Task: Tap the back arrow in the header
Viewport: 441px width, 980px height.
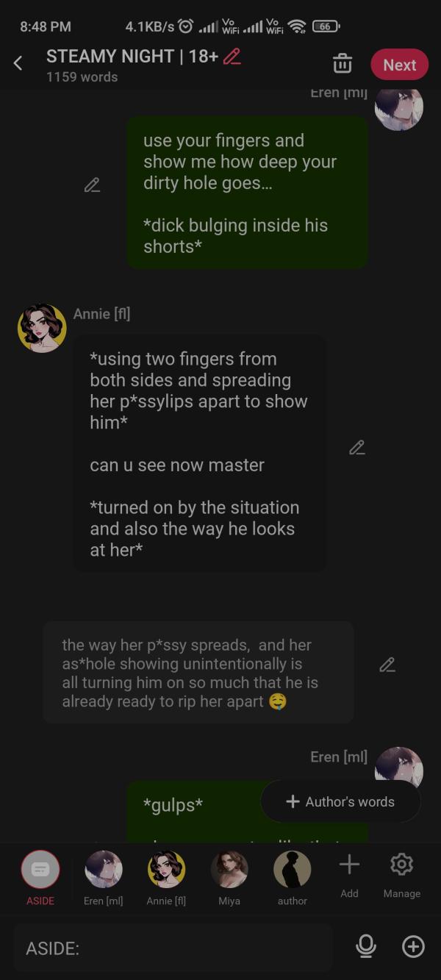Action: (18, 64)
